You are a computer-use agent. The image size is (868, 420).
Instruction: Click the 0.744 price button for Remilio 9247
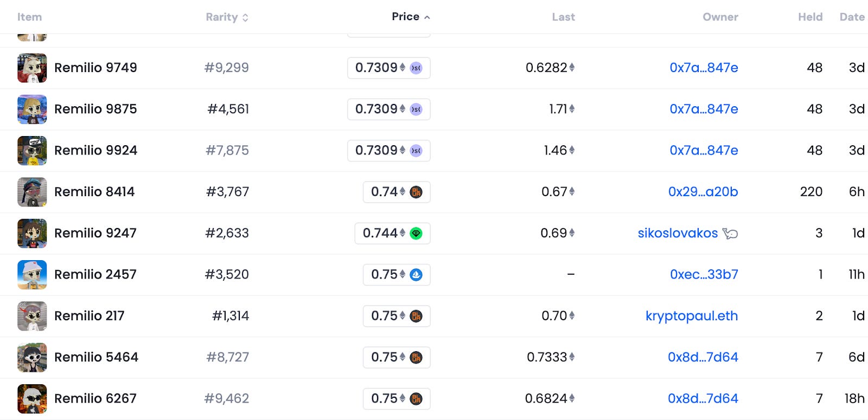tap(393, 233)
